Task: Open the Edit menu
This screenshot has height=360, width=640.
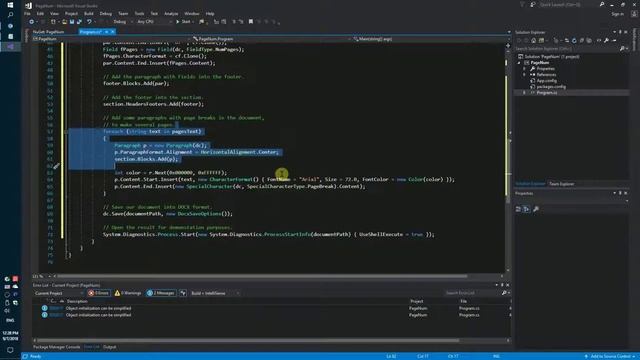Action: coord(40,13)
